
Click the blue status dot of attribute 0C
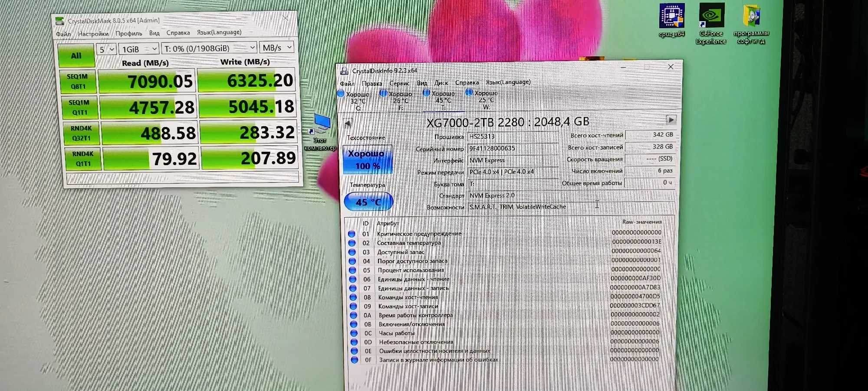tap(354, 333)
